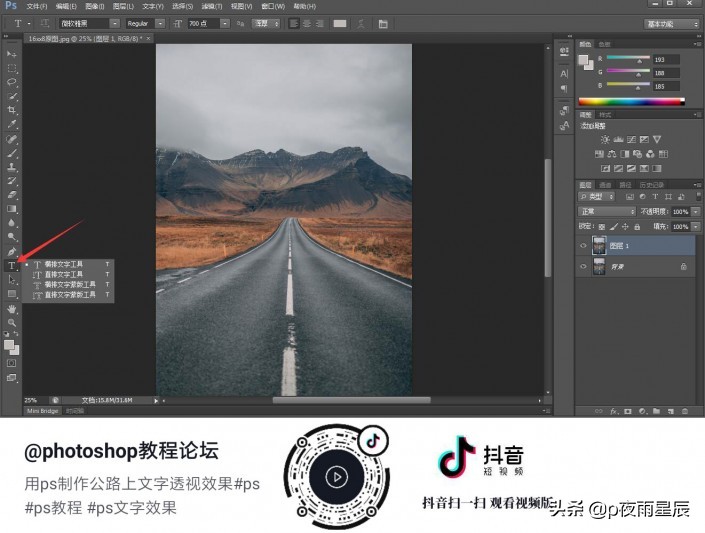The image size is (705, 533).
Task: Select the Quick Selection tool
Action: pos(12,96)
